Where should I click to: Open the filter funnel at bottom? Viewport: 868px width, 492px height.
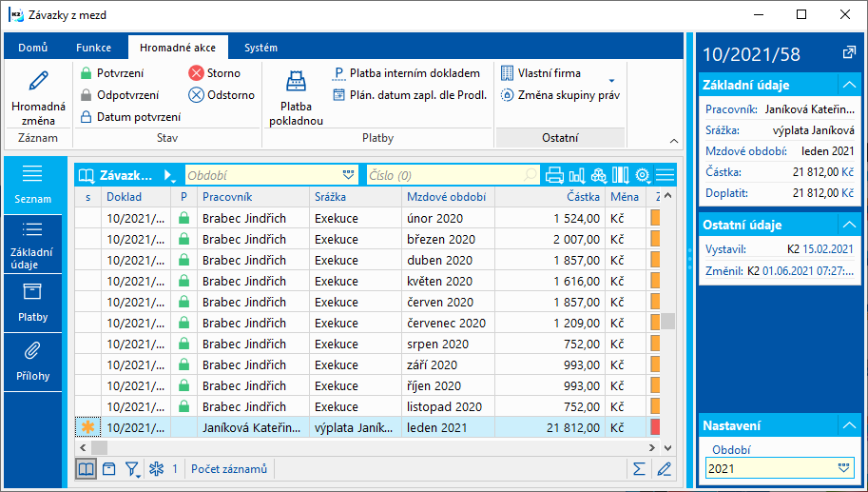pyautogui.click(x=132, y=469)
